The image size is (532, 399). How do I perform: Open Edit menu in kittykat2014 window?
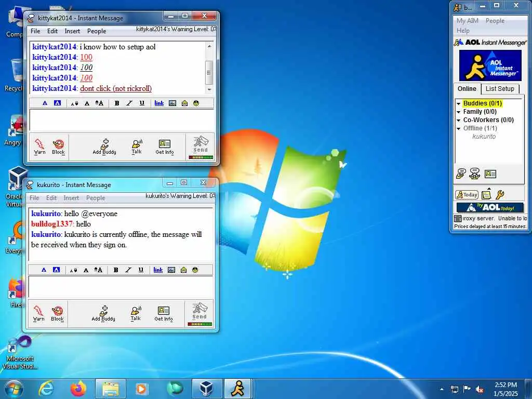point(52,31)
